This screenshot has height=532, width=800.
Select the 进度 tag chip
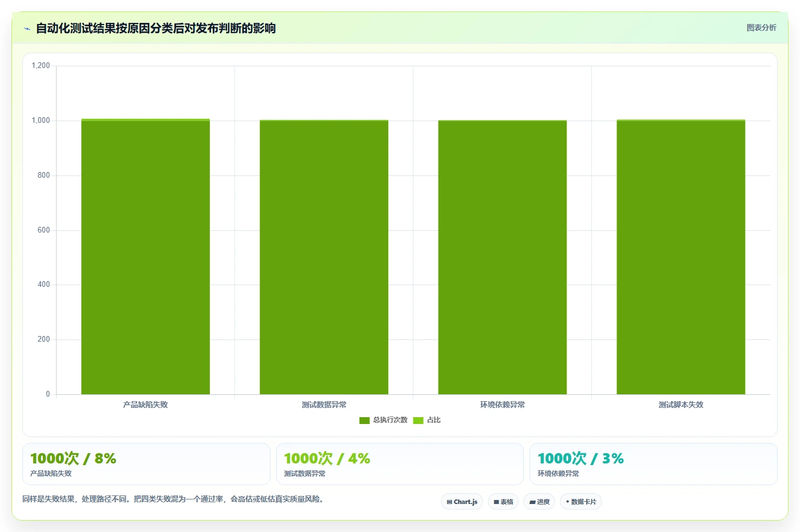pyautogui.click(x=539, y=502)
